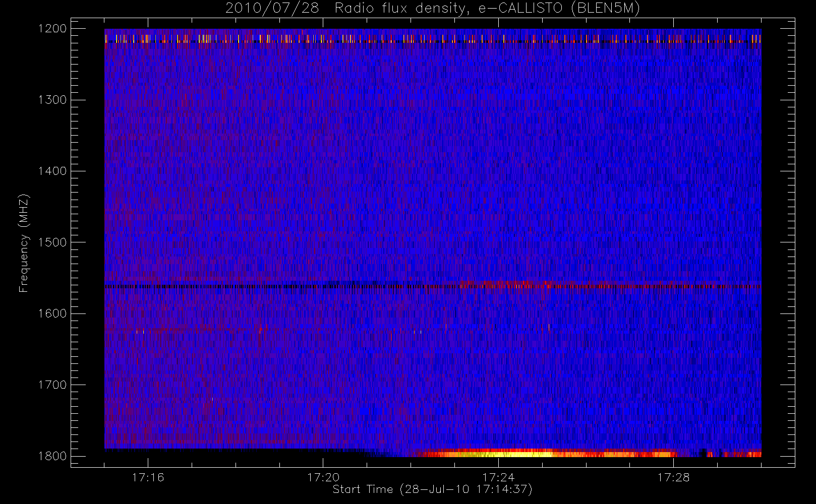Click the 17:28 time tick label
This screenshot has width=816, height=504.
(673, 477)
